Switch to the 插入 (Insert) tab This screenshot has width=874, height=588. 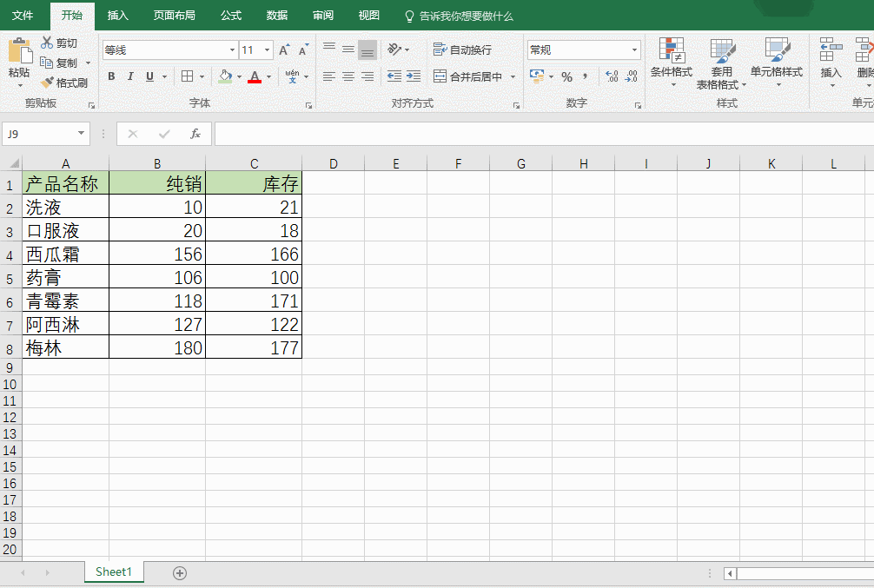117,16
